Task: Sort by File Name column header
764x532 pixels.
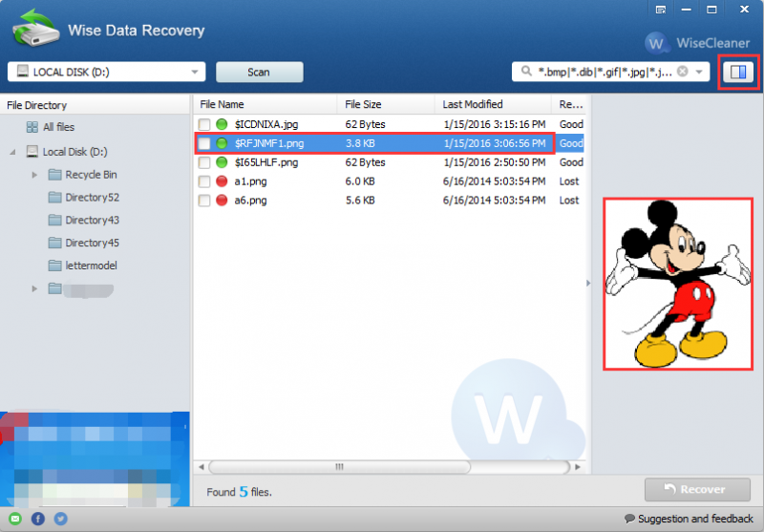Action: tap(265, 104)
